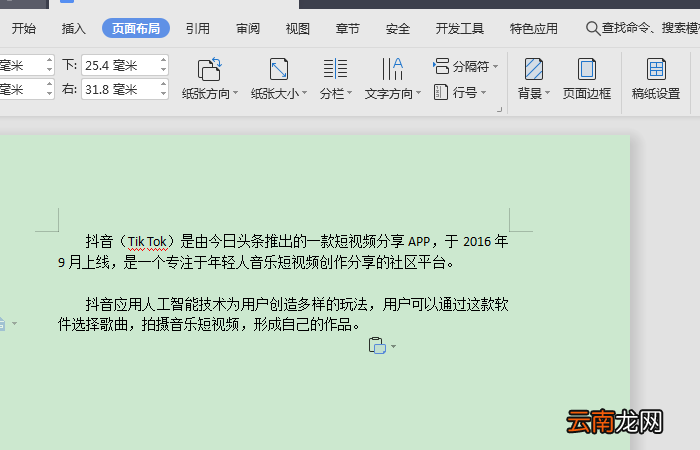Click the text 抖音应用人工智能技术
The width and height of the screenshot is (700, 450).
(x=155, y=304)
